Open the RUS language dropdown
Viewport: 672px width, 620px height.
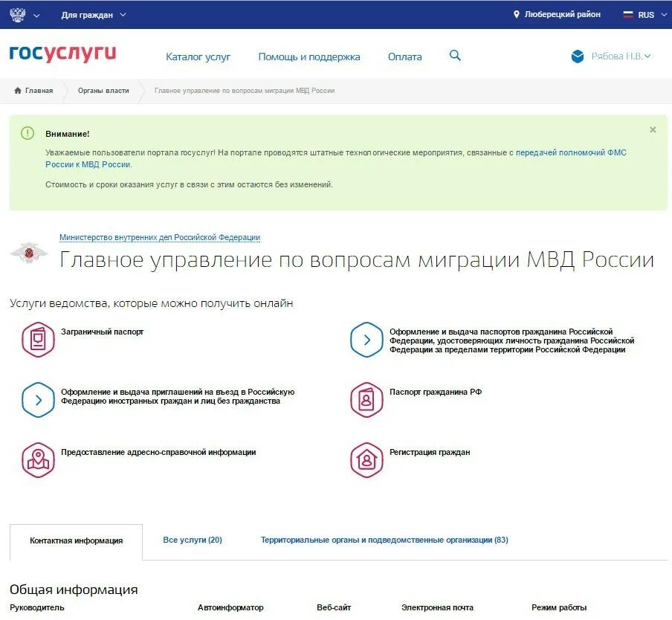click(x=651, y=15)
